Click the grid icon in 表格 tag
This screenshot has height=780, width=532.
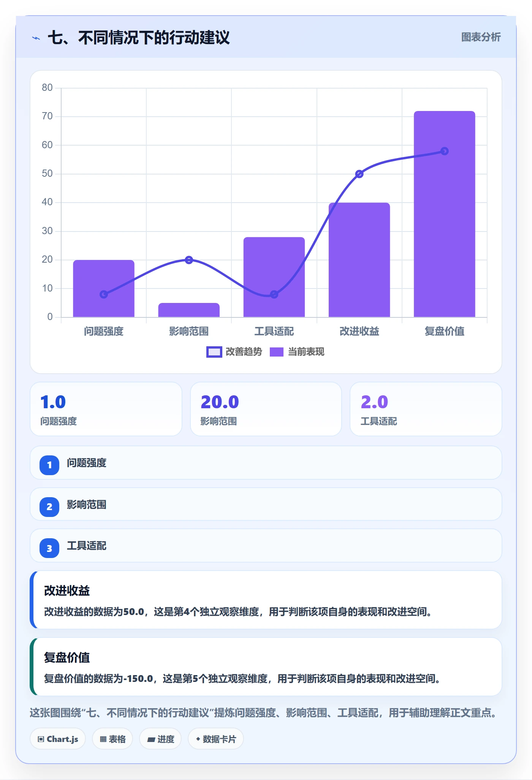pos(103,739)
